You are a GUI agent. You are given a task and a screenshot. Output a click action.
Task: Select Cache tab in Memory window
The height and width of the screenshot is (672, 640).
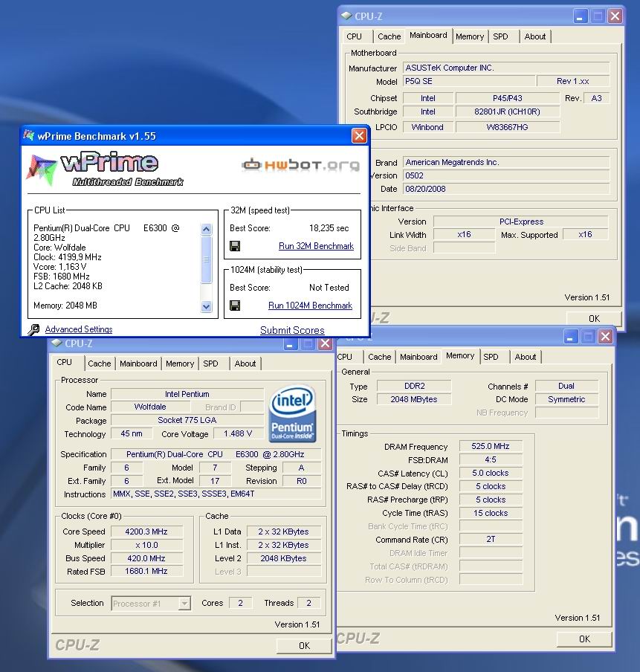380,357
